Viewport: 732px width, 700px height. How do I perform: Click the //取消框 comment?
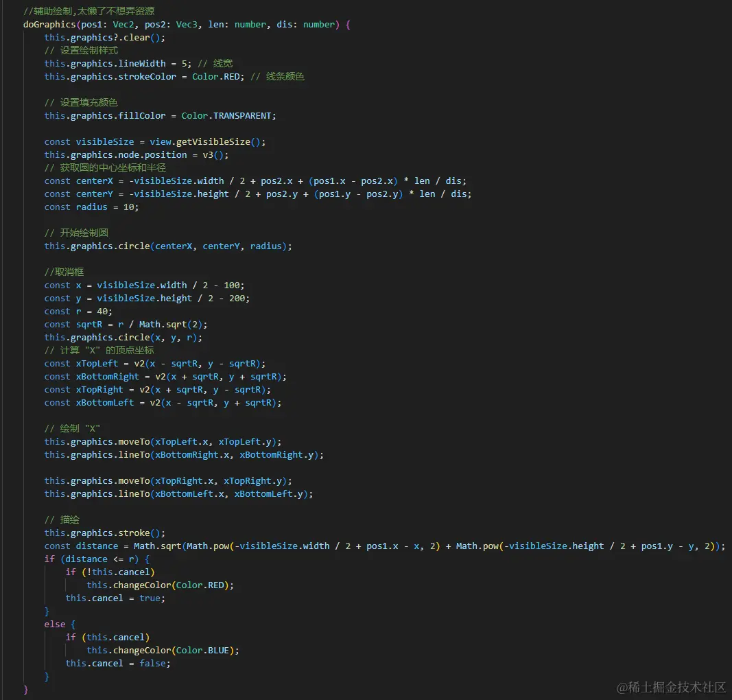64,272
